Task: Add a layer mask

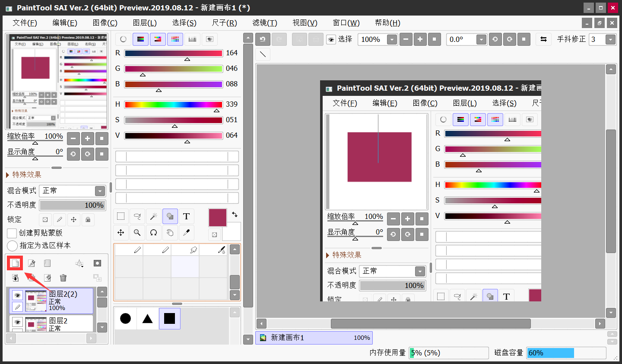Action: 98,263
